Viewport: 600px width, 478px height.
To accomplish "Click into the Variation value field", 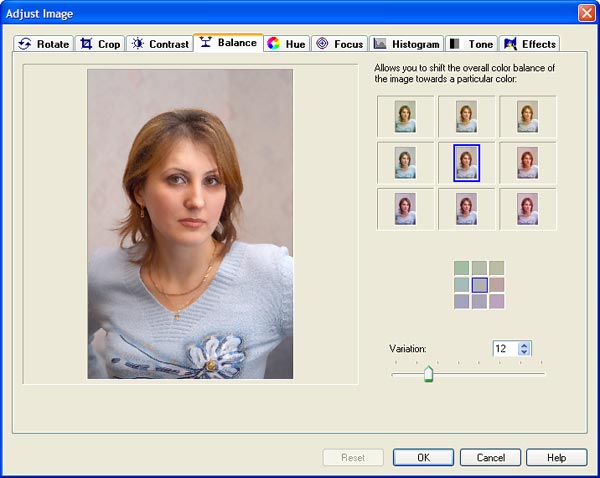I will point(505,349).
